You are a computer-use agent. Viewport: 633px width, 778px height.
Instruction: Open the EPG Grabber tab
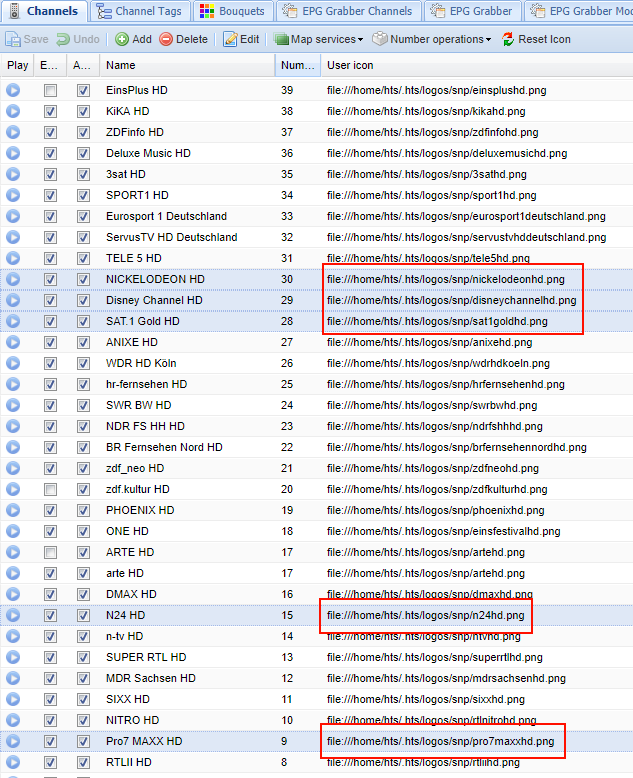pyautogui.click(x=472, y=11)
